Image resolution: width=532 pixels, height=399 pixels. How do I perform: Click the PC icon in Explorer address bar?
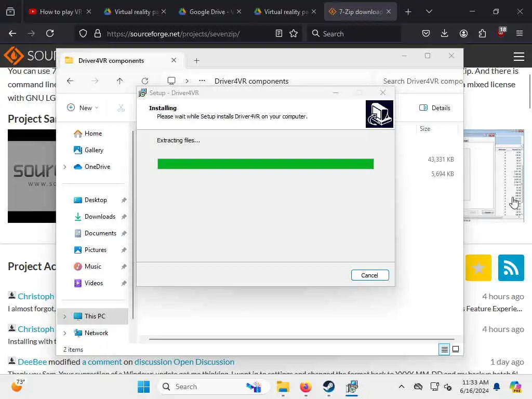[x=171, y=81]
